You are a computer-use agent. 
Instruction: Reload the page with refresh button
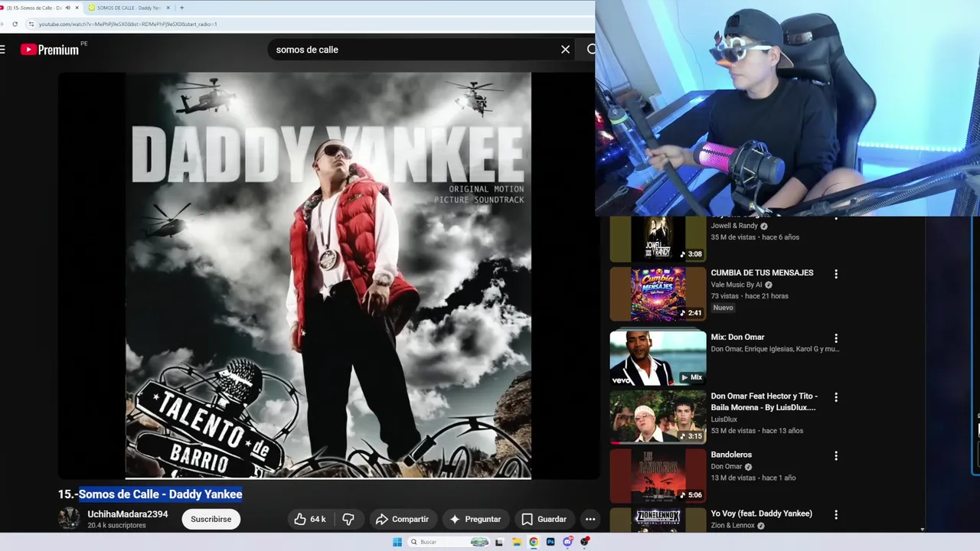[x=15, y=24]
